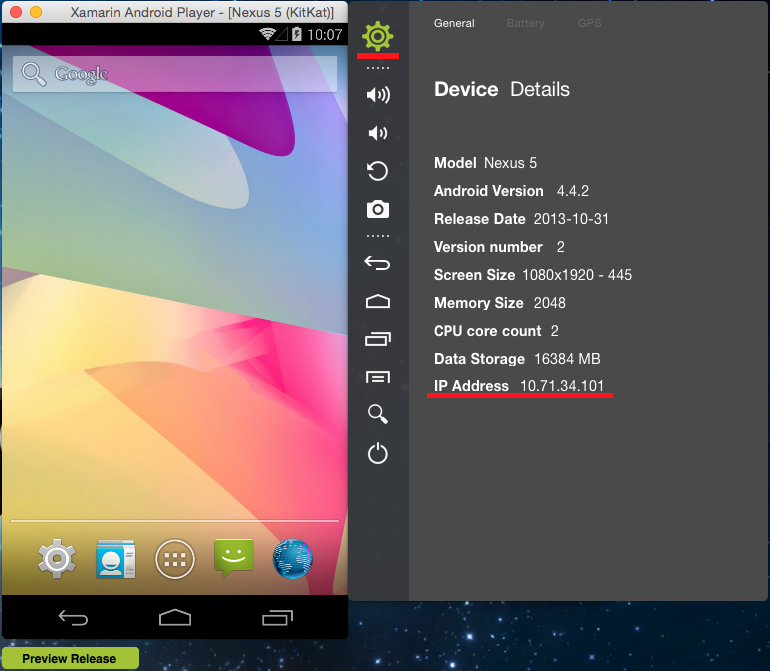The height and width of the screenshot is (671, 770).
Task: Click the sidebar Recent Apps icon
Action: coord(378,339)
